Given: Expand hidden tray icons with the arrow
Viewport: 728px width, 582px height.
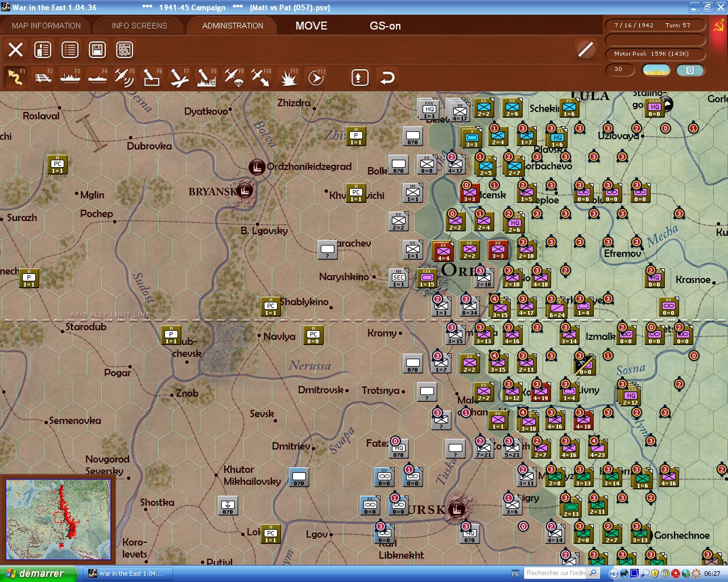Looking at the screenshot, I should pyautogui.click(x=613, y=573).
